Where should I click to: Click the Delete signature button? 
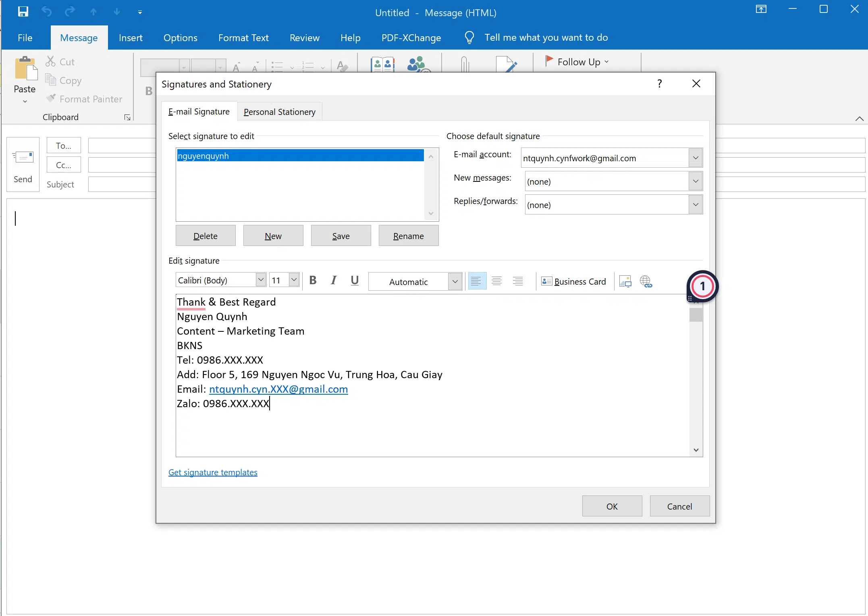point(206,235)
